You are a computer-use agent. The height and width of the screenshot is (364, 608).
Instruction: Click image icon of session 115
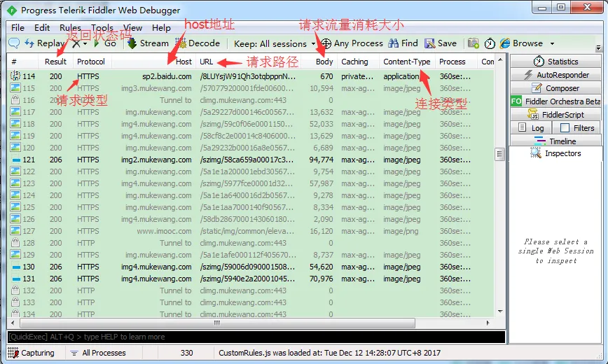pyautogui.click(x=15, y=88)
